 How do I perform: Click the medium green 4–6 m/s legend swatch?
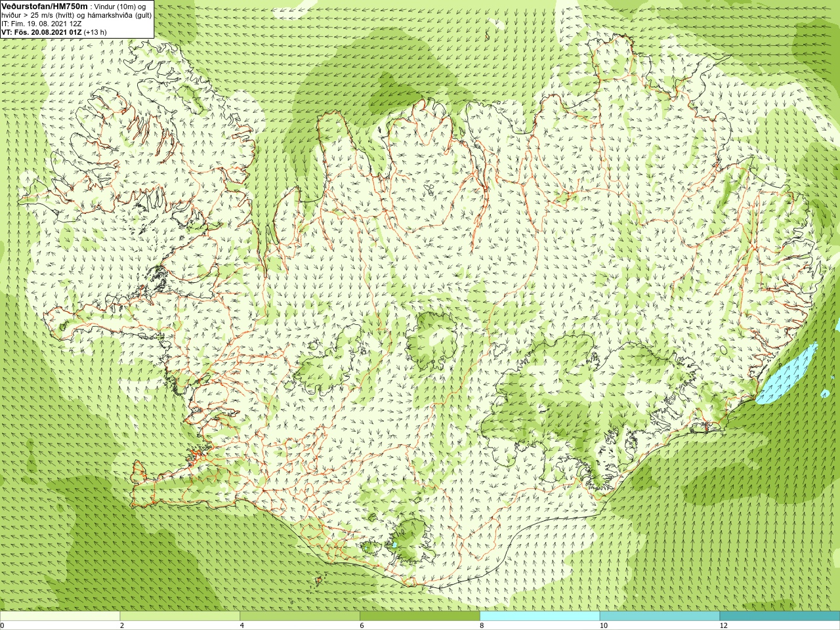(300, 616)
